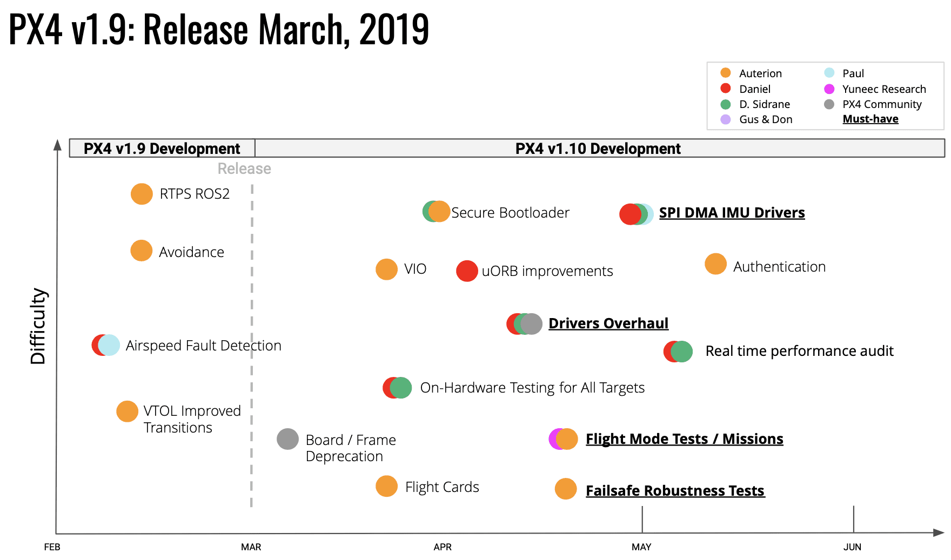
Task: Click the orange Authentication dot
Action: (x=715, y=264)
